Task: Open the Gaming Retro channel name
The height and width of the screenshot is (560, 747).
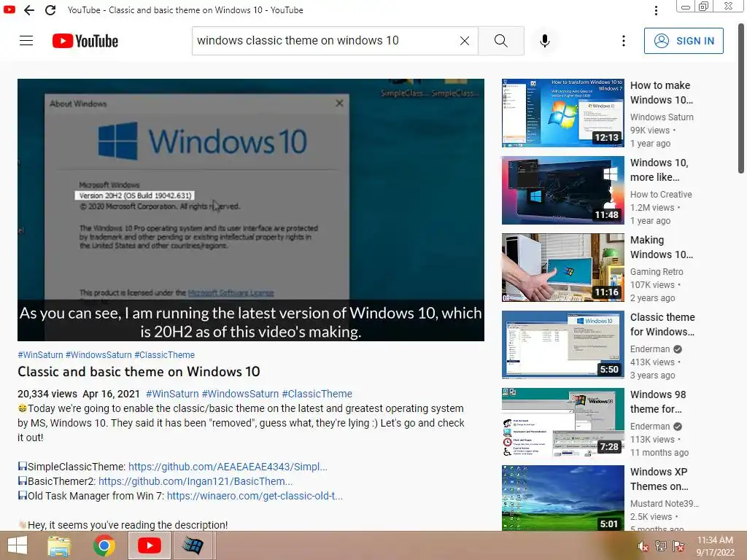Action: (x=657, y=271)
